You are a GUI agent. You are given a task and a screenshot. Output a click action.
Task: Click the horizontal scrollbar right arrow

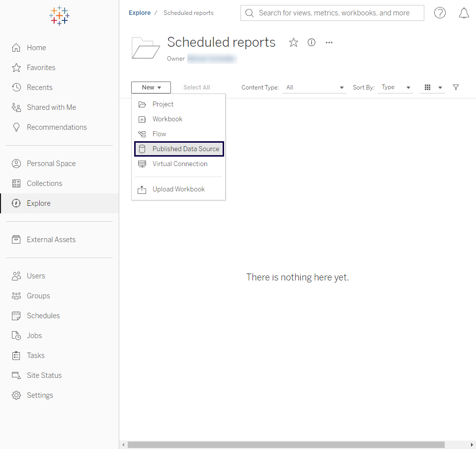tap(472, 445)
